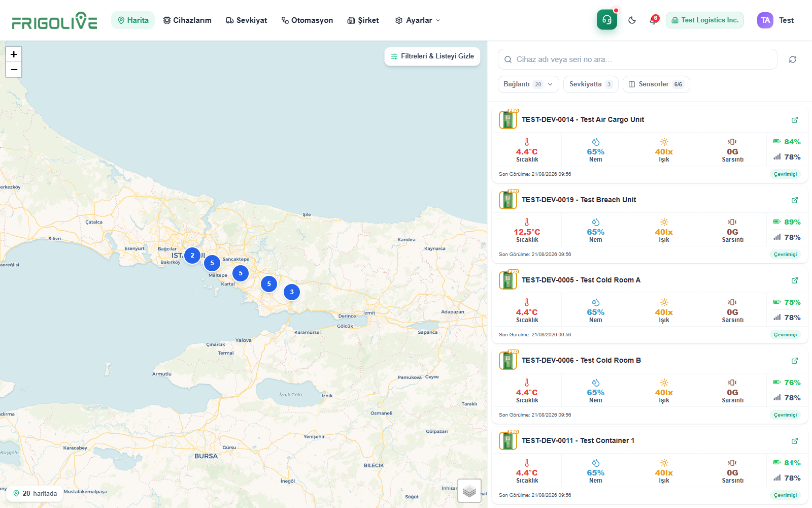This screenshot has width=812, height=508.
Task: Click light icon of Test Cold Room A
Action: click(664, 302)
